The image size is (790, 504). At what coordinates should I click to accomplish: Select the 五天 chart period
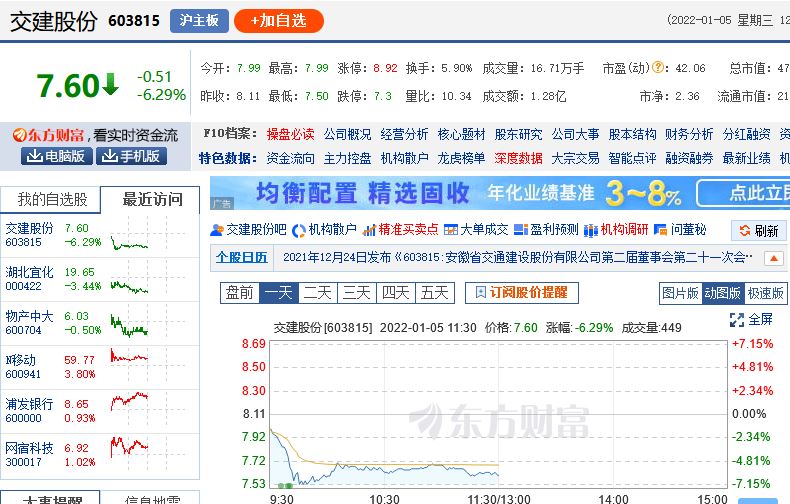434,293
